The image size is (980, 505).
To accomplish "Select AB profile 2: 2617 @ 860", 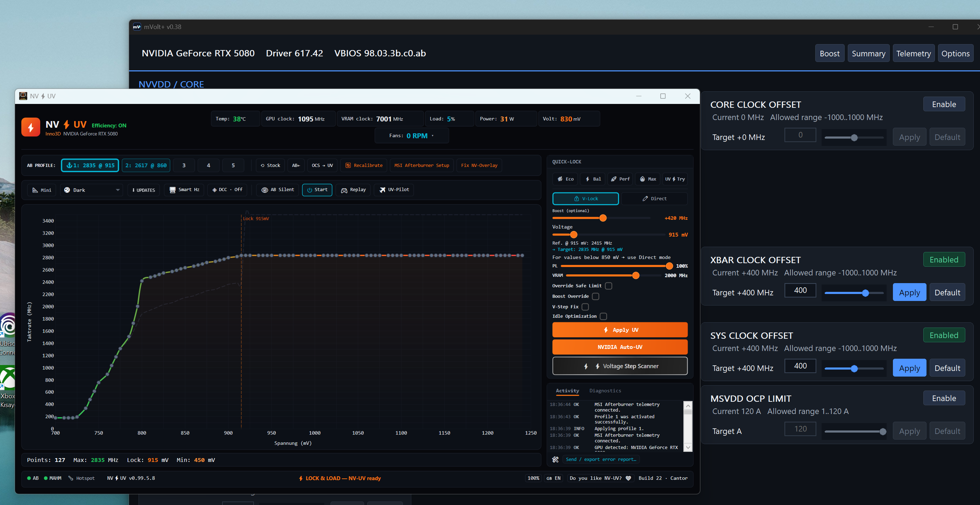I will (146, 165).
